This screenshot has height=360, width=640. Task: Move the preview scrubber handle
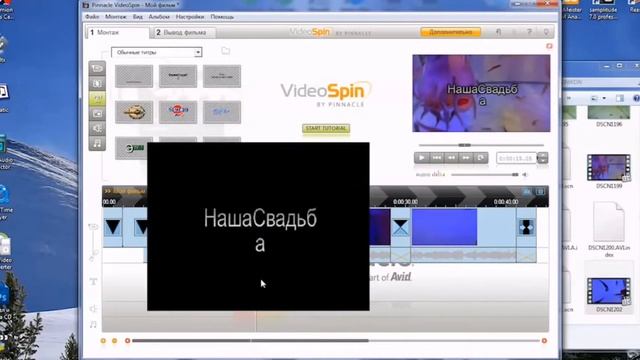(x=464, y=145)
